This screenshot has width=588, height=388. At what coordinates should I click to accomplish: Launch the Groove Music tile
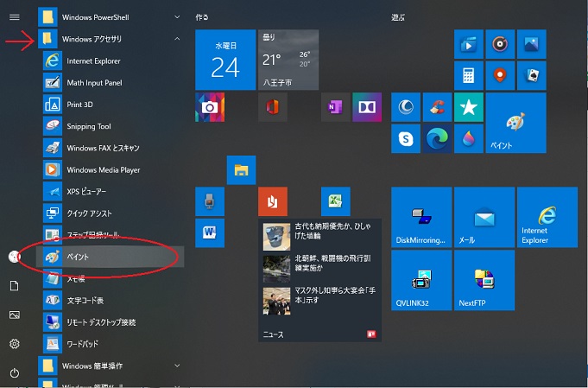tap(500, 44)
